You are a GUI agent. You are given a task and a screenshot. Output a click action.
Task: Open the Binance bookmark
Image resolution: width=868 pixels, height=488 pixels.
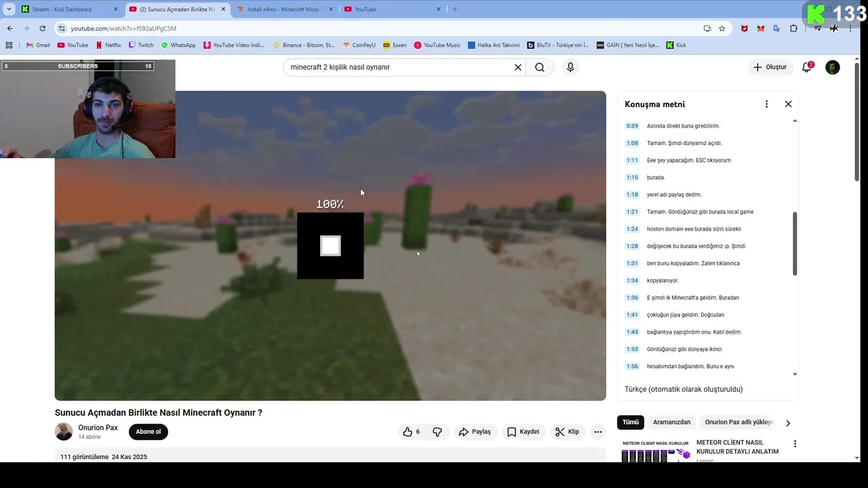[x=304, y=45]
